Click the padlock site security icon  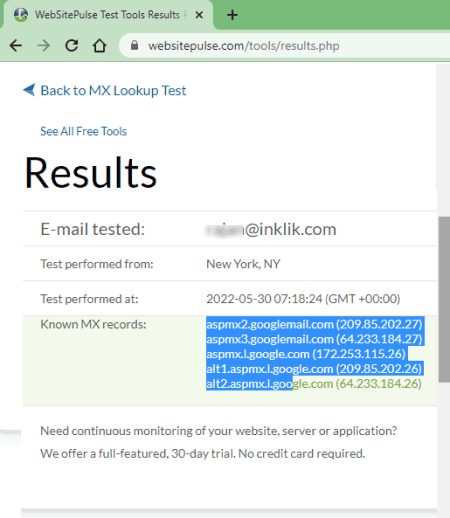click(135, 45)
